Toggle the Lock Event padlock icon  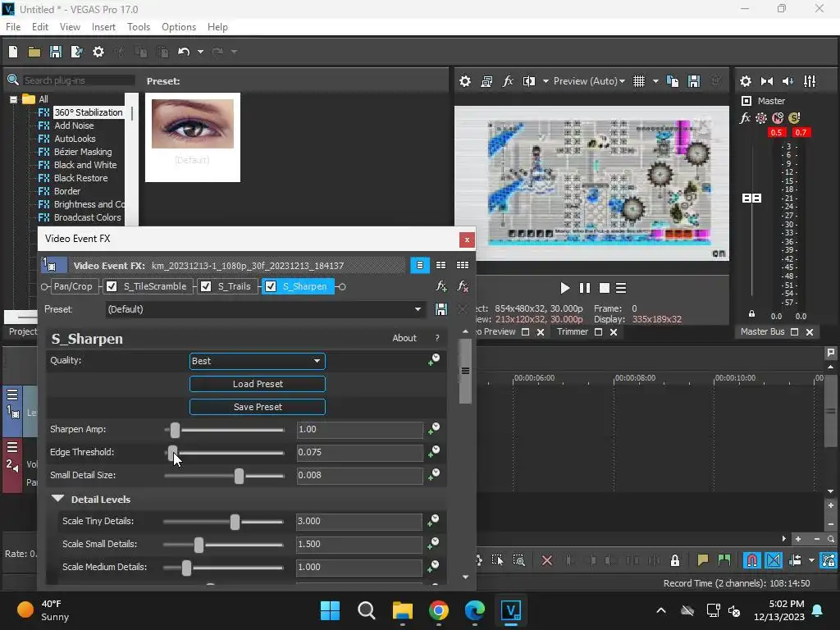(x=675, y=560)
